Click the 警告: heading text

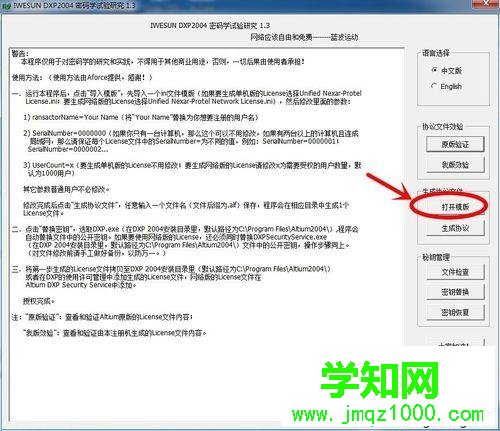(20, 54)
